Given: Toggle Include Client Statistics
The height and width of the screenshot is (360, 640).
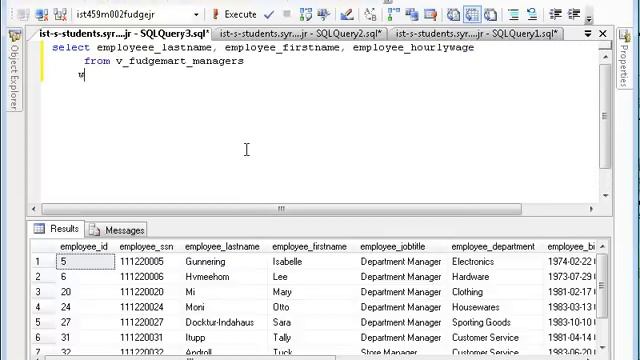Looking at the screenshot, I should 412,15.
